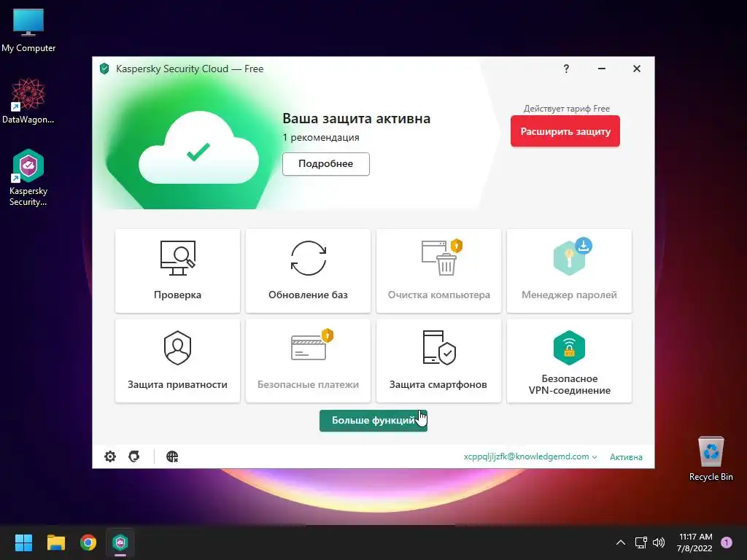
Task: Open the notification badge in taskbar
Action: click(x=726, y=542)
